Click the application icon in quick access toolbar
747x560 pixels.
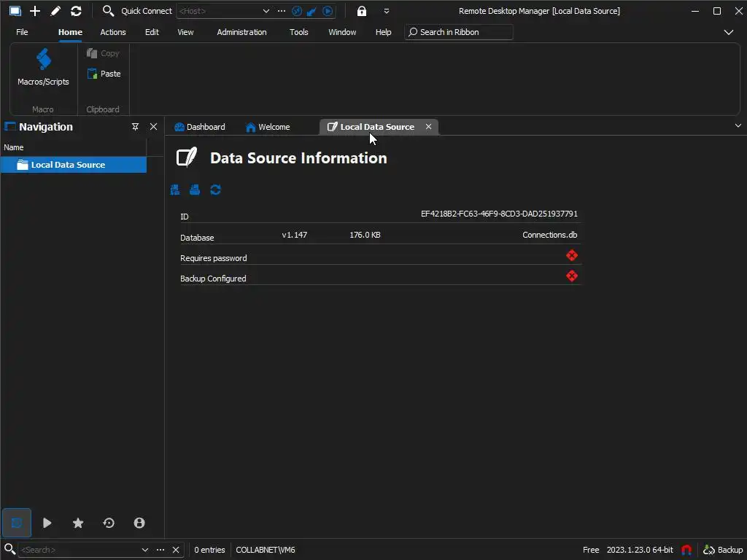tap(15, 10)
